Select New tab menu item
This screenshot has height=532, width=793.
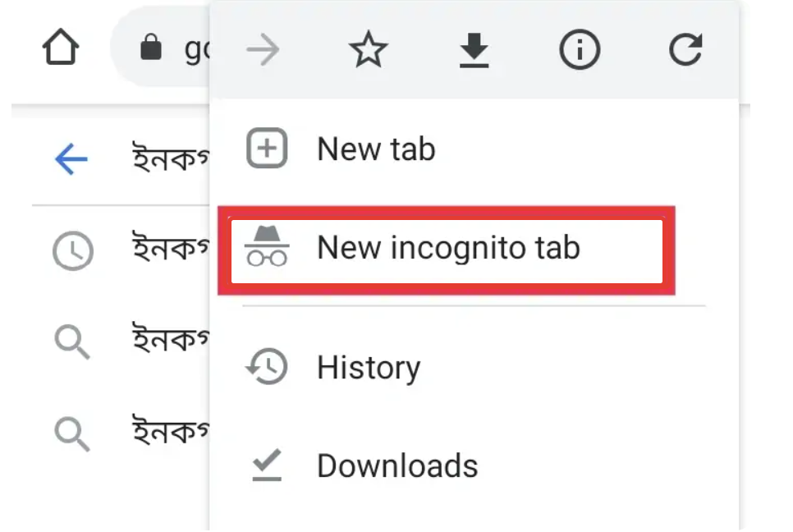(474, 149)
